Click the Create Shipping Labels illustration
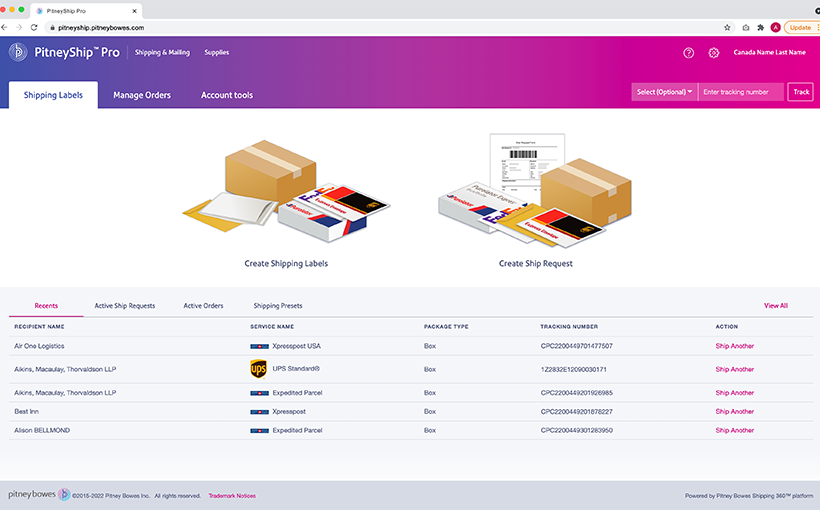 coord(286,191)
